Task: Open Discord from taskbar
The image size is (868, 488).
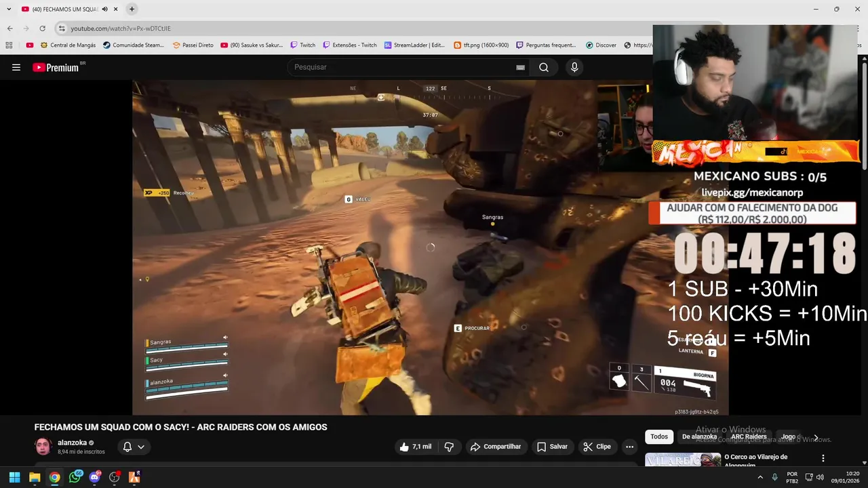Action: click(x=94, y=477)
